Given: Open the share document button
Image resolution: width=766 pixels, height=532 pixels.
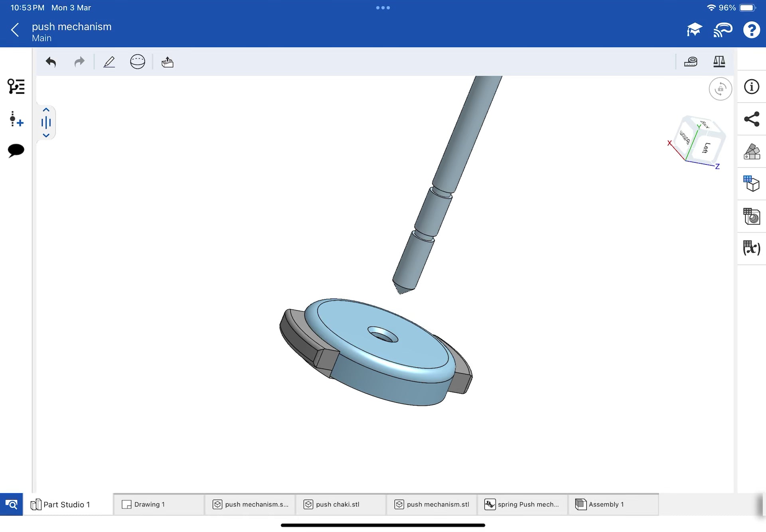Looking at the screenshot, I should click(752, 119).
